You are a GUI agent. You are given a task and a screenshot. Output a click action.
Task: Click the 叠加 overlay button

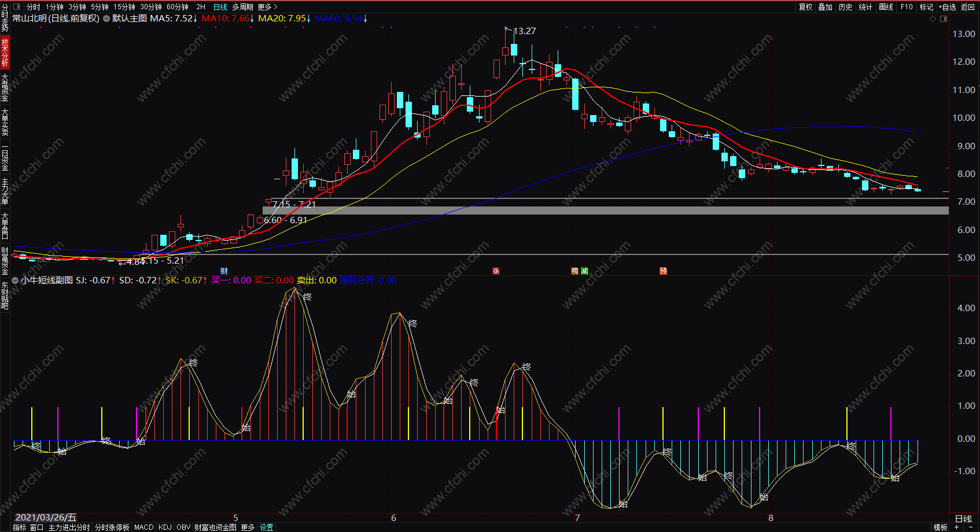(826, 7)
